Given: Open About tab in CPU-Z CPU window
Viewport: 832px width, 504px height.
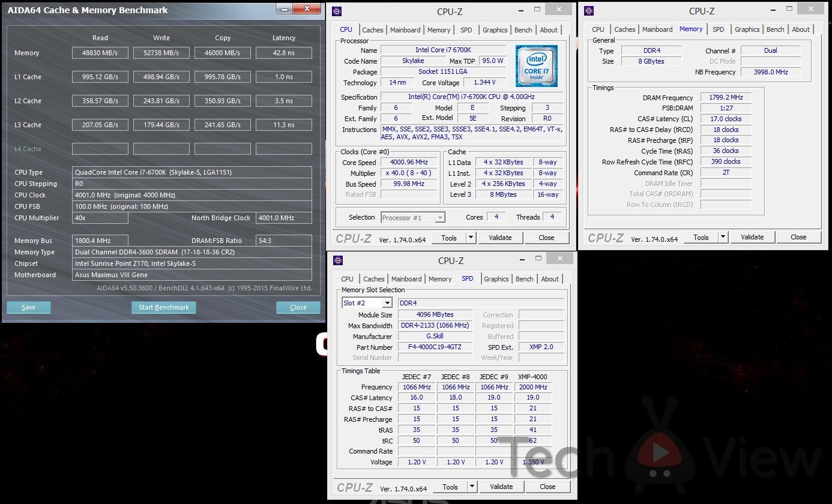Looking at the screenshot, I should (x=549, y=30).
